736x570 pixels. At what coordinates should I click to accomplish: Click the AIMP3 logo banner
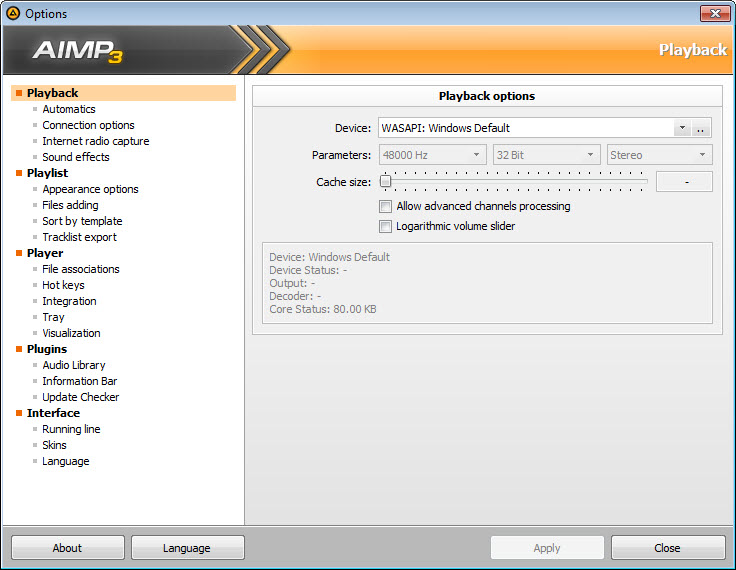coord(77,50)
